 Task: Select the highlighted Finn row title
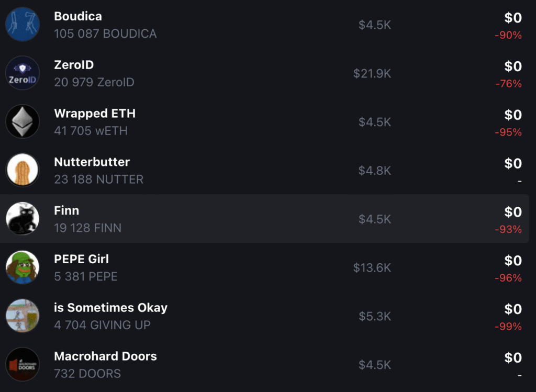click(66, 211)
